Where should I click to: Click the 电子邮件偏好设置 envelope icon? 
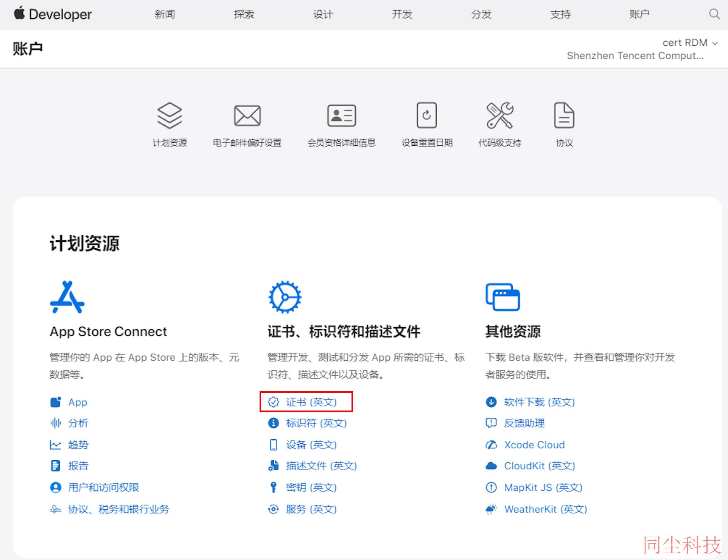[x=247, y=115]
